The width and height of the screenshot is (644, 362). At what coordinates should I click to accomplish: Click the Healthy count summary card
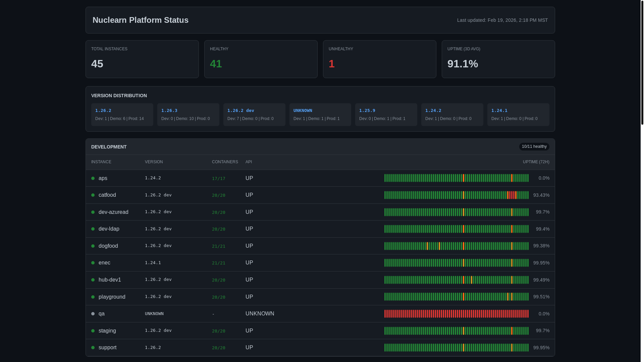coord(261,59)
